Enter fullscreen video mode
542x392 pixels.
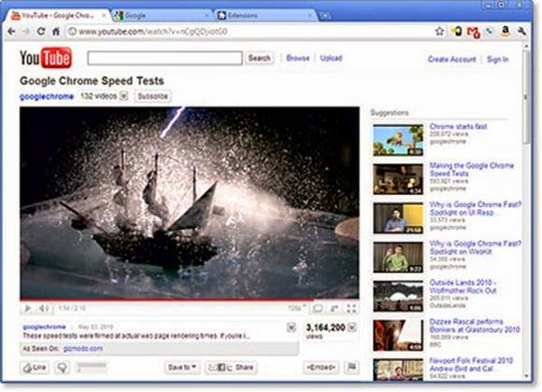click(351, 308)
